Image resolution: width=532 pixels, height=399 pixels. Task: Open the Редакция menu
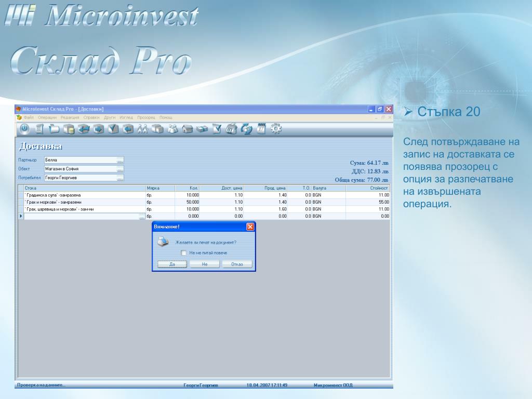click(x=70, y=117)
